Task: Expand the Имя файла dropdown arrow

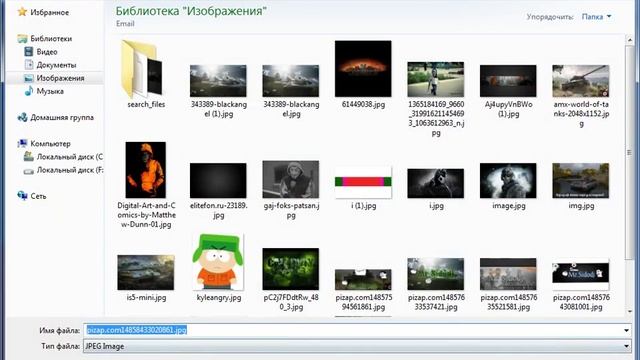Action: 627,330
